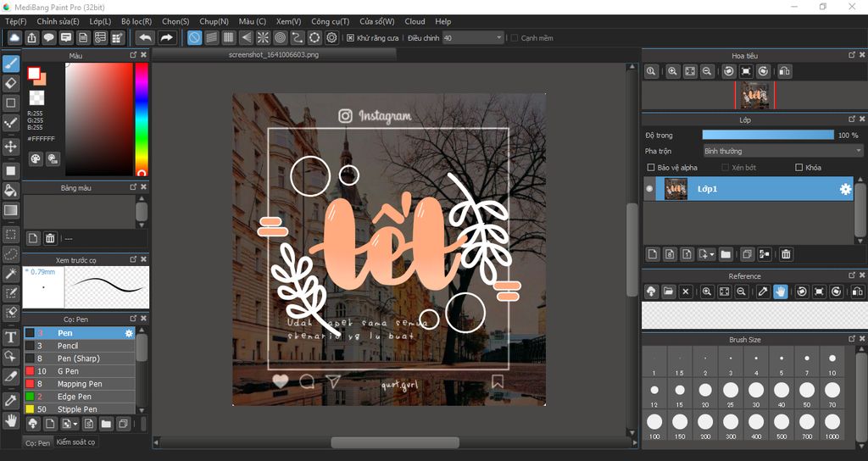This screenshot has height=461, width=868.
Task: Select the Bucket fill tool
Action: pyautogui.click(x=10, y=191)
